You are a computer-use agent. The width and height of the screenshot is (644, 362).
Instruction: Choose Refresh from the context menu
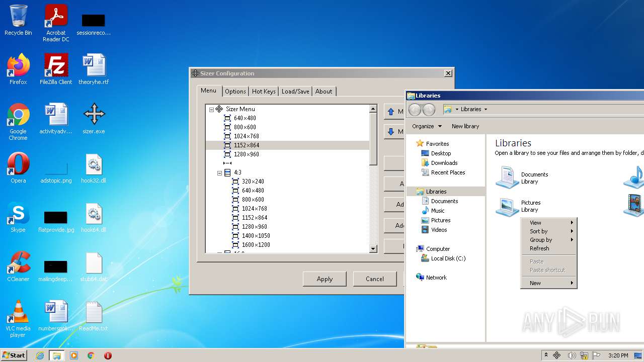click(x=548, y=248)
